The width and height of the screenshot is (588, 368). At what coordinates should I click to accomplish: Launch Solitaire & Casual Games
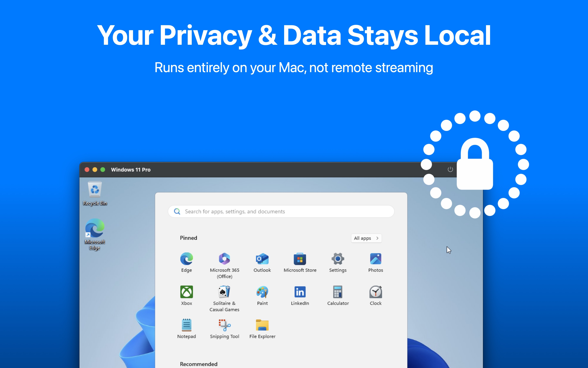point(224,298)
